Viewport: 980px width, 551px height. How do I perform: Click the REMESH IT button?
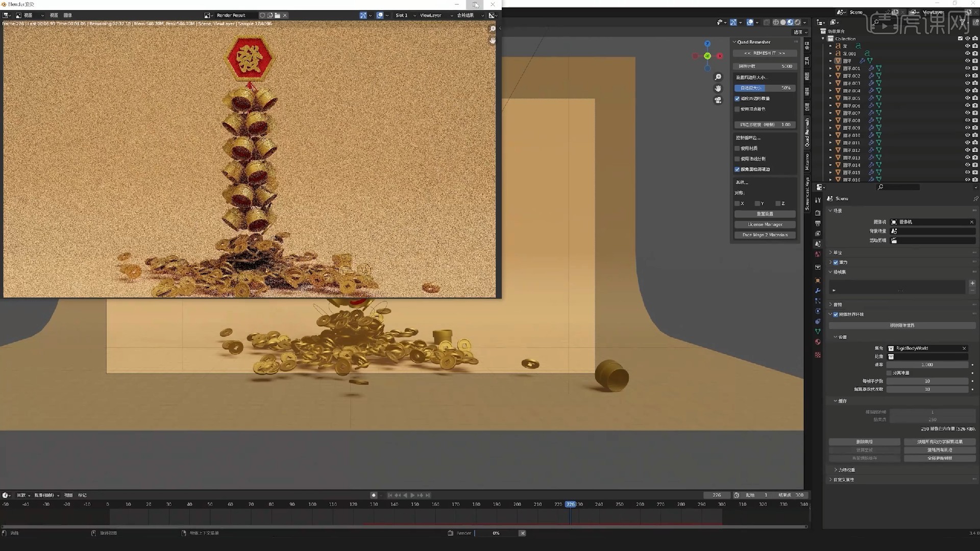tap(765, 53)
